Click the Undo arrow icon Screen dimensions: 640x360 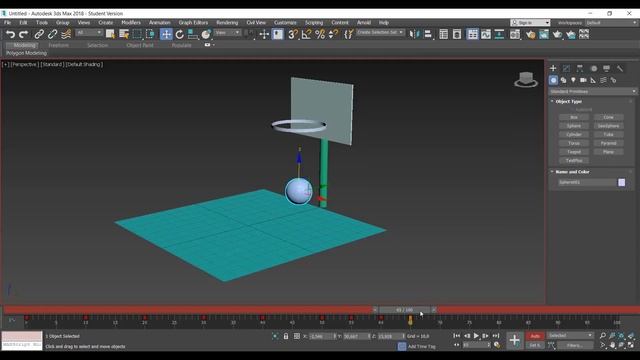[x=11, y=34]
